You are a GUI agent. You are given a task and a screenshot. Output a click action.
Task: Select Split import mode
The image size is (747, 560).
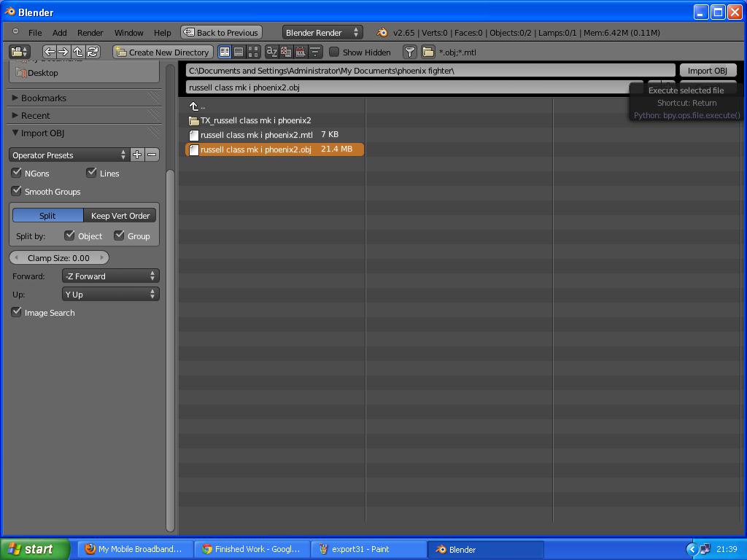tap(47, 216)
